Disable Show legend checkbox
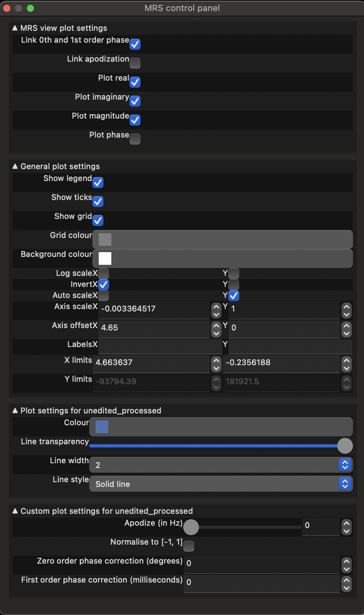This screenshot has width=364, height=615. 98,183
